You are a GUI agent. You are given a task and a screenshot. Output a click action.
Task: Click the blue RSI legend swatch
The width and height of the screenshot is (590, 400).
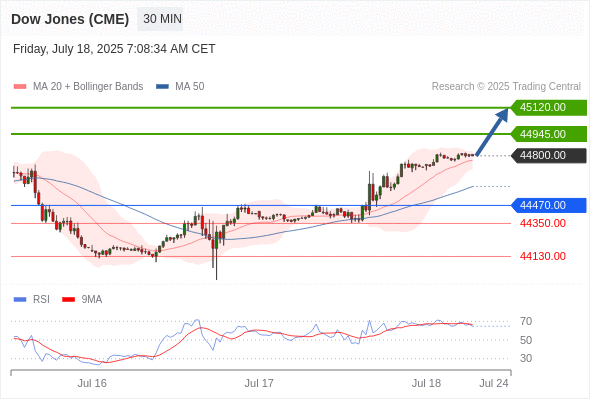20,300
